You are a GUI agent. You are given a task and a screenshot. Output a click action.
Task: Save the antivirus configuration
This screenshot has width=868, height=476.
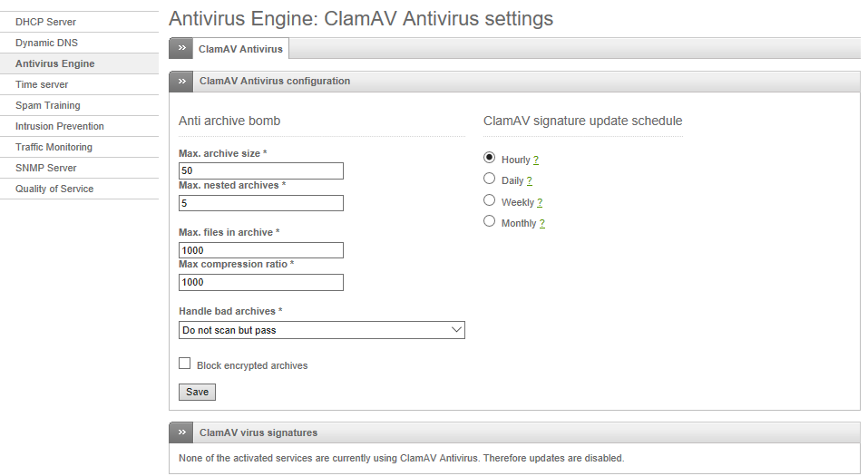[x=197, y=392]
